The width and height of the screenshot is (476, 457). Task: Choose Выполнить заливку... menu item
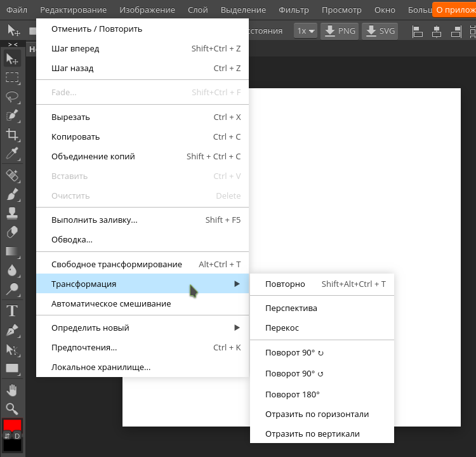tap(142, 220)
